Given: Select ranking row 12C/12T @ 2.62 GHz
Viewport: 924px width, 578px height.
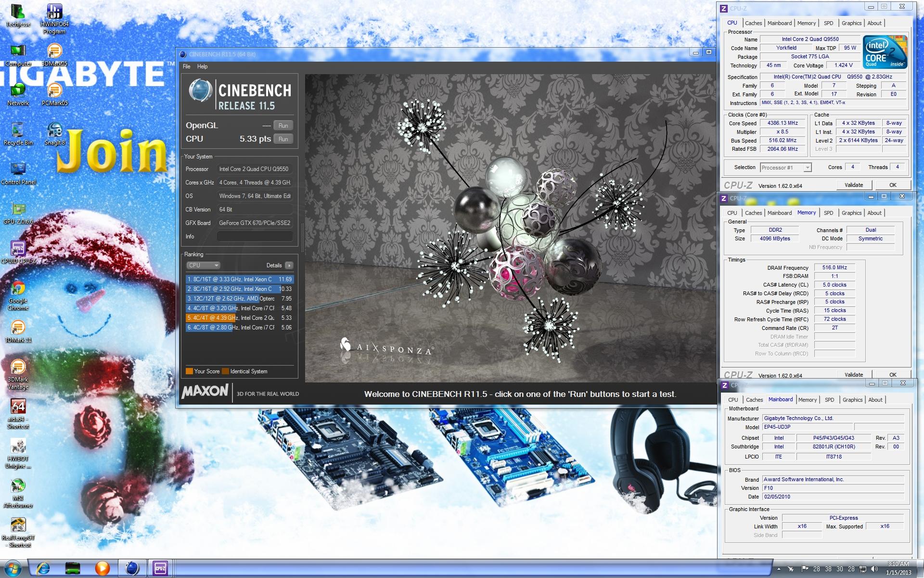Looking at the screenshot, I should (x=239, y=299).
